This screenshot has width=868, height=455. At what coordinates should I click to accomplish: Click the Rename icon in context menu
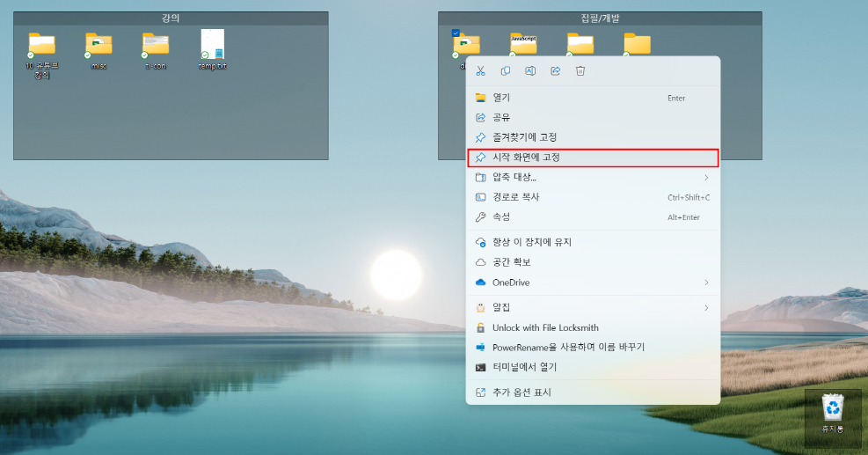click(x=530, y=71)
